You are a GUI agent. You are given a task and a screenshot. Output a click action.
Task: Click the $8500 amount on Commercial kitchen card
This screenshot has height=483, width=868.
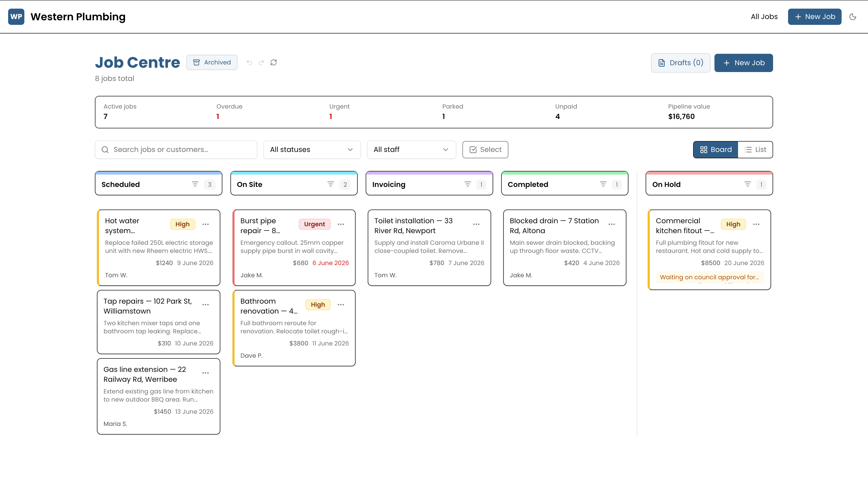(710, 263)
